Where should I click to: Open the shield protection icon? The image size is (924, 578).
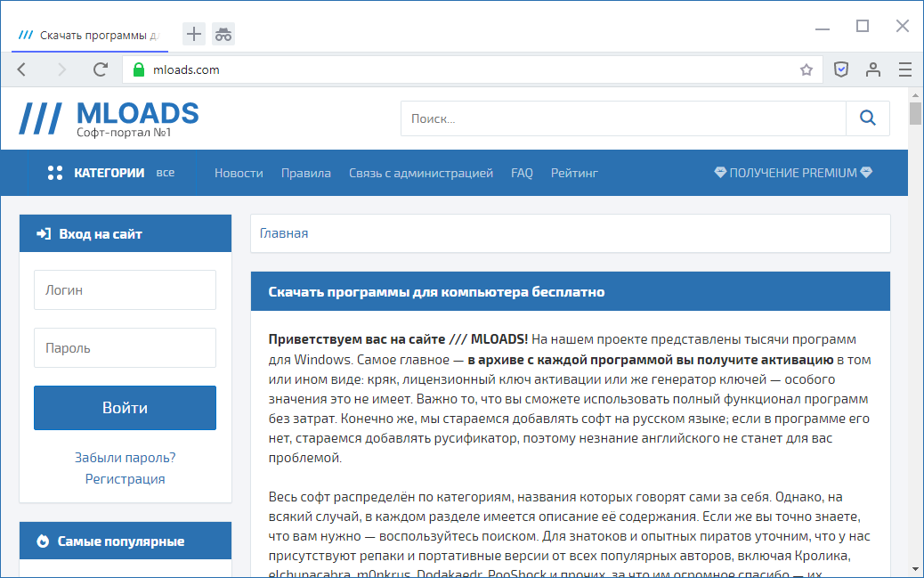click(841, 69)
